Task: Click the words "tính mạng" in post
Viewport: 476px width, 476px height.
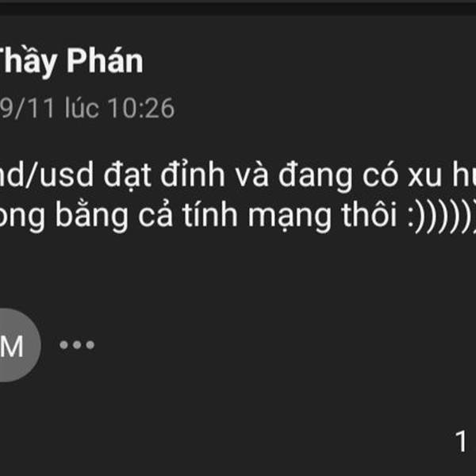Action: coord(256,216)
